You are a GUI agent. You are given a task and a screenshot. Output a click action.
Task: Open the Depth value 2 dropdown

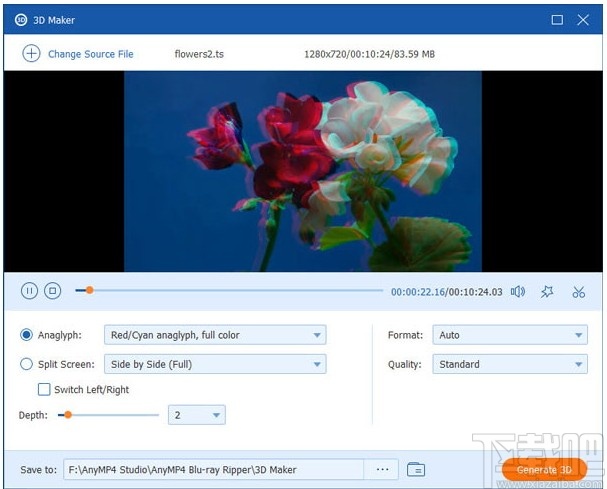point(197,415)
